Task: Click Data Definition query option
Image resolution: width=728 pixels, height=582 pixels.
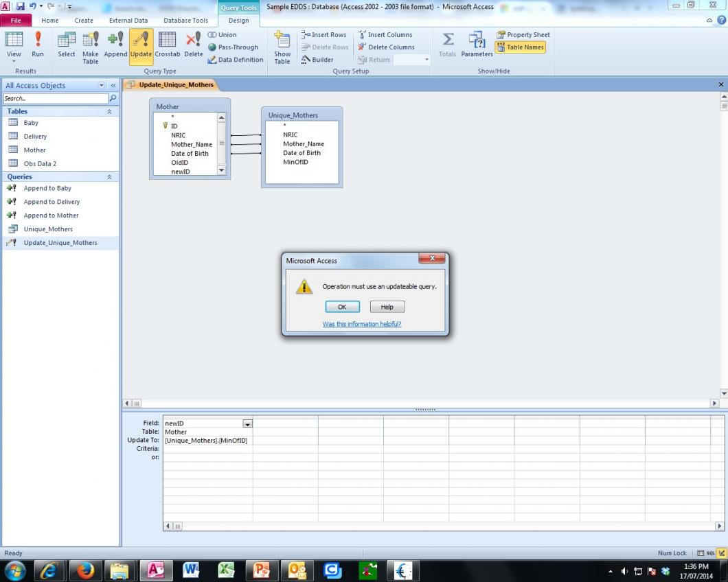Action: click(236, 60)
